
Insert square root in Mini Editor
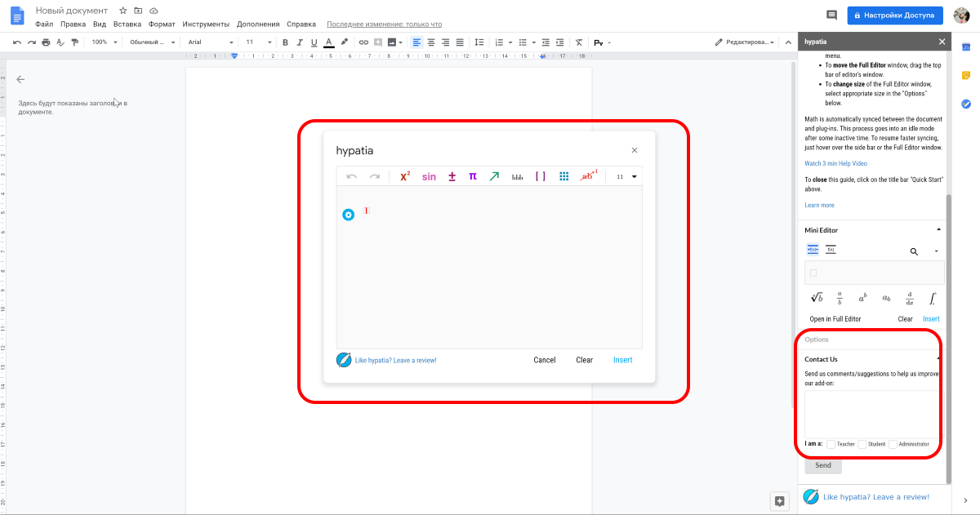coord(816,299)
